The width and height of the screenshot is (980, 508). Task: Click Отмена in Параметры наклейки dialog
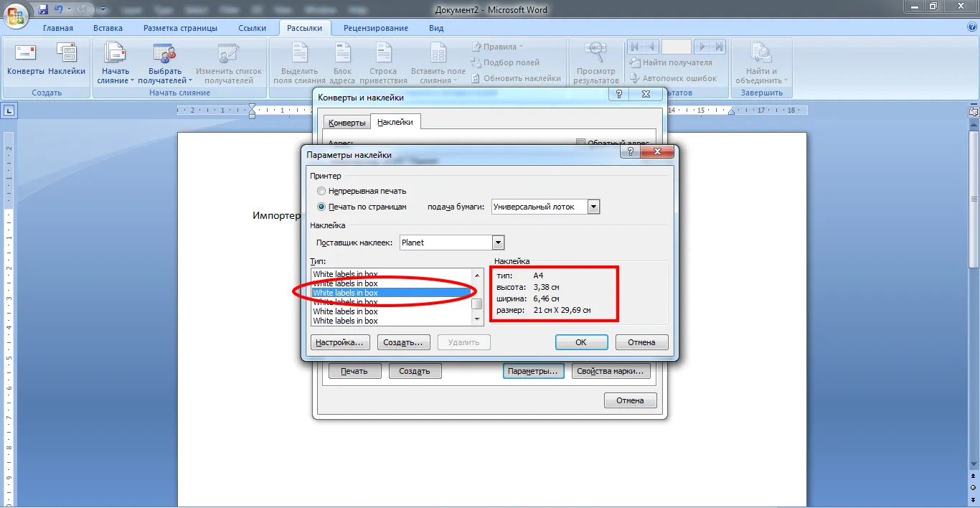point(642,342)
